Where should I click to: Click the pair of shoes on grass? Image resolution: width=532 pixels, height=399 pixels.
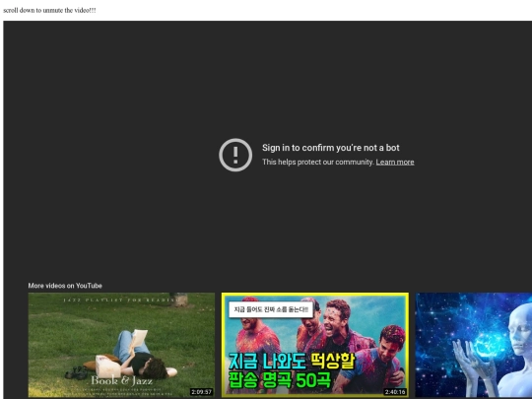pyautogui.click(x=77, y=372)
